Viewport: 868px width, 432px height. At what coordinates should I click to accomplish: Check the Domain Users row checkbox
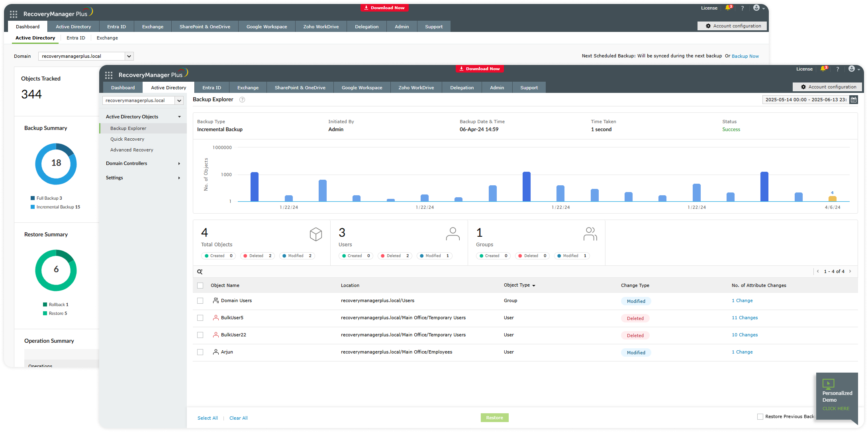click(x=200, y=301)
